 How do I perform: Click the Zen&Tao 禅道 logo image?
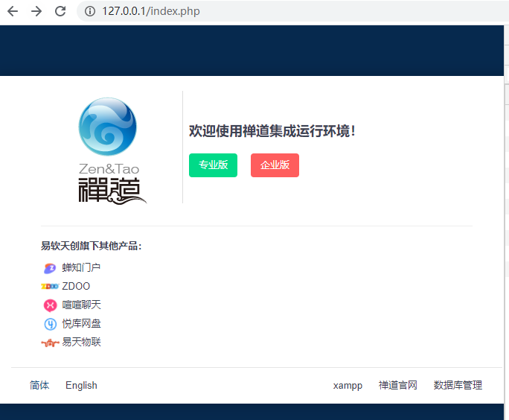(x=112, y=150)
